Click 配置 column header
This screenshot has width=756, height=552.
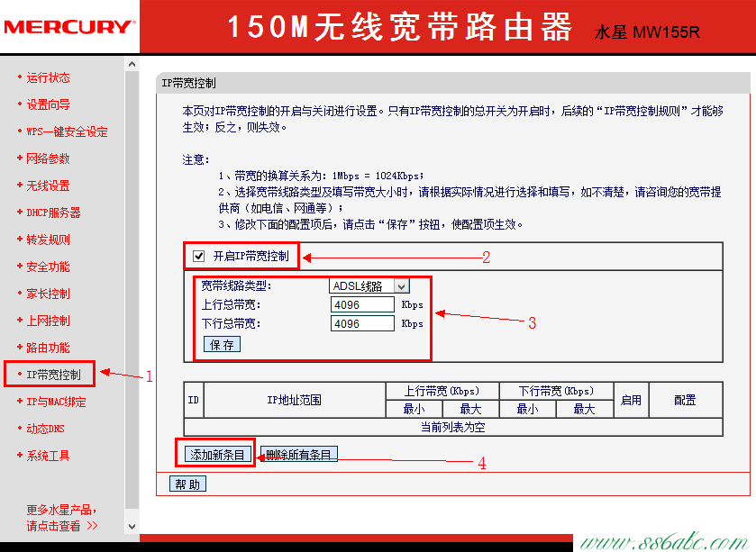pyautogui.click(x=685, y=400)
